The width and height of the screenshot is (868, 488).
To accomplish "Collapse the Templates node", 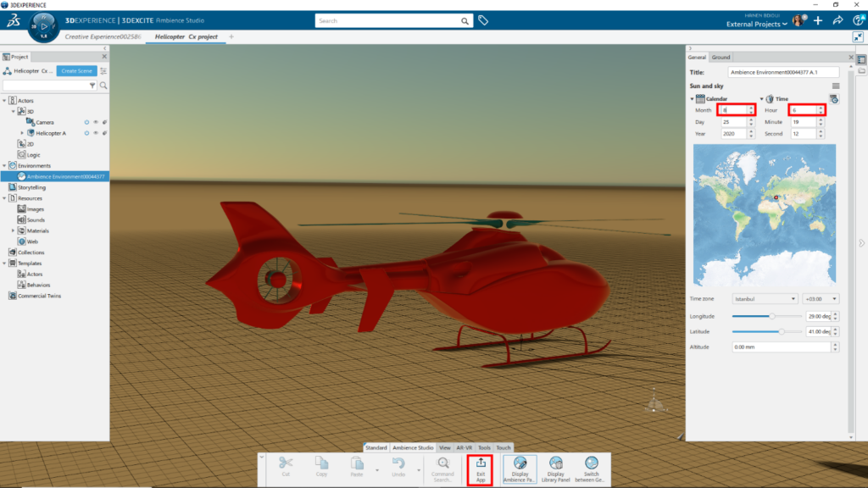I will (x=4, y=263).
